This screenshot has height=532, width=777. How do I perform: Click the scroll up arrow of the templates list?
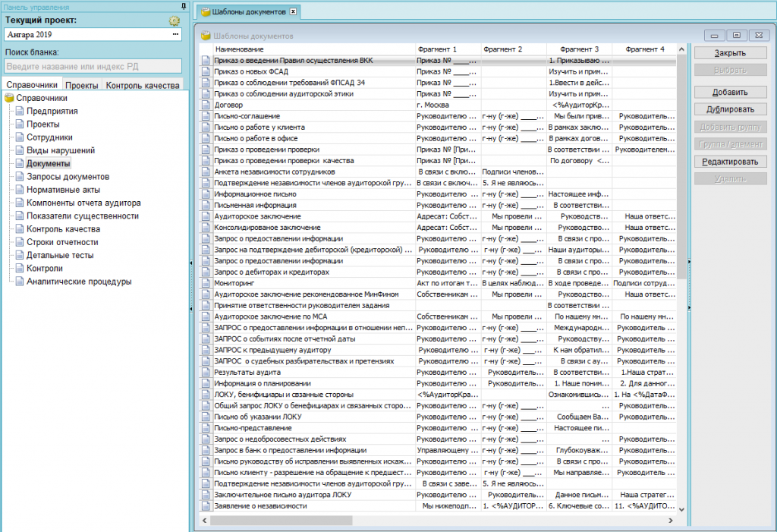point(681,49)
